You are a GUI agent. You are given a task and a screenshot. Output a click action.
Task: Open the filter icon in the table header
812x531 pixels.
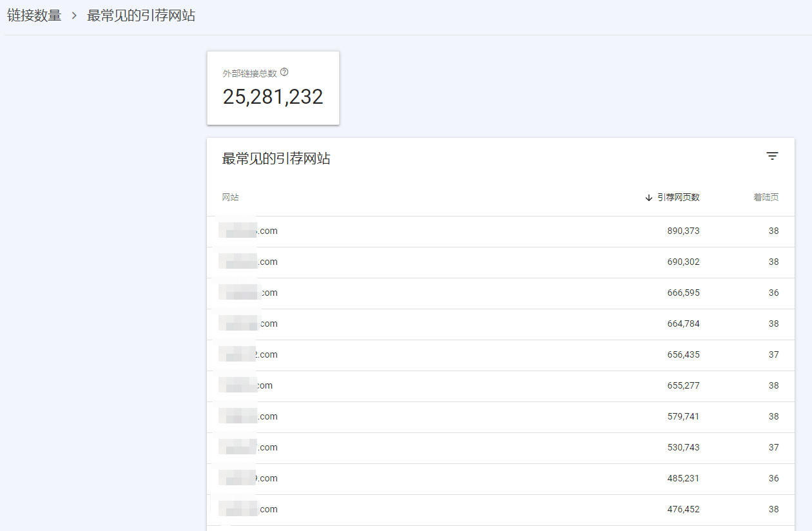[772, 156]
